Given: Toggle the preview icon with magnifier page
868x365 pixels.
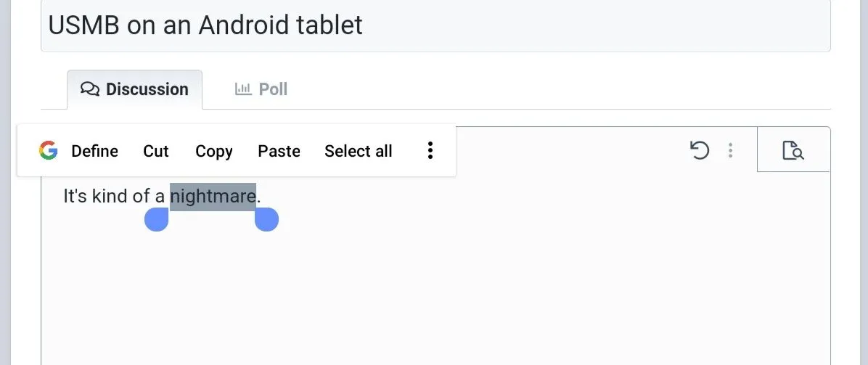Looking at the screenshot, I should [x=793, y=150].
